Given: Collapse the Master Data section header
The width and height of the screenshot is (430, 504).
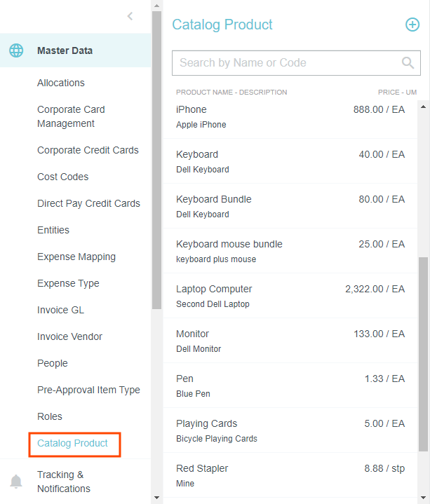Looking at the screenshot, I should tap(65, 50).
